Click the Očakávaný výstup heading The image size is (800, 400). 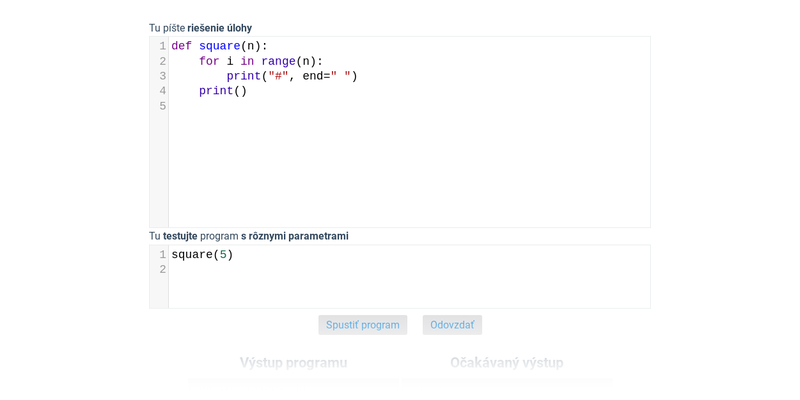[x=507, y=363]
